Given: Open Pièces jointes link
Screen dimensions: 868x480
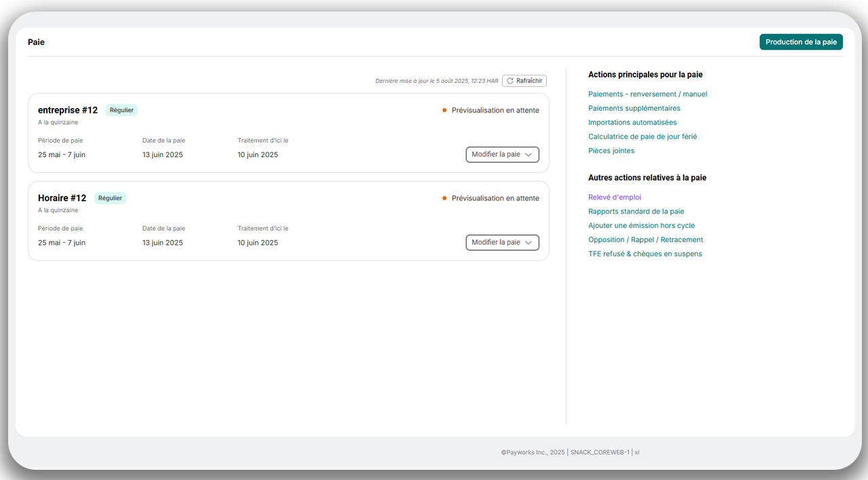Looking at the screenshot, I should 611,151.
